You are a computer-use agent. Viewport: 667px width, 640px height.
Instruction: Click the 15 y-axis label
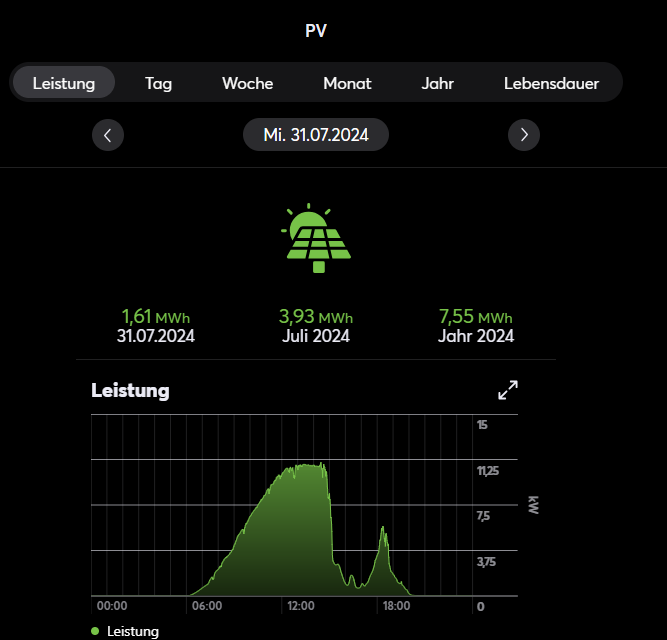coord(482,425)
